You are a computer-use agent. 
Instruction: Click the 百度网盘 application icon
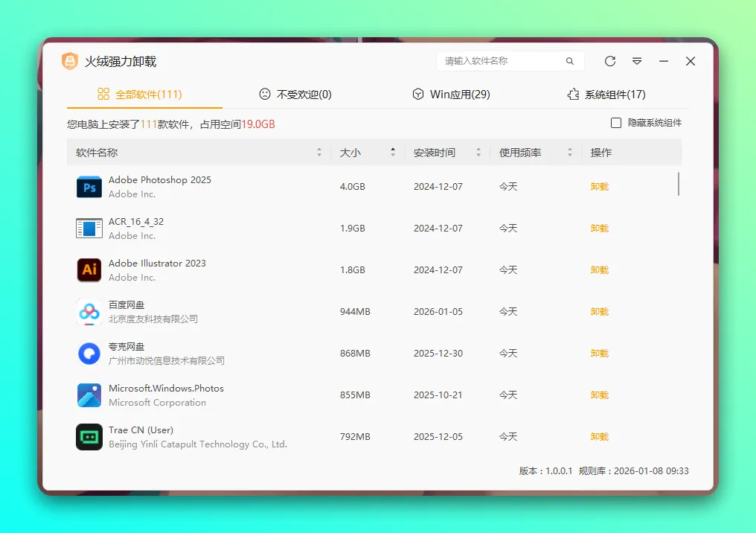pyautogui.click(x=89, y=311)
